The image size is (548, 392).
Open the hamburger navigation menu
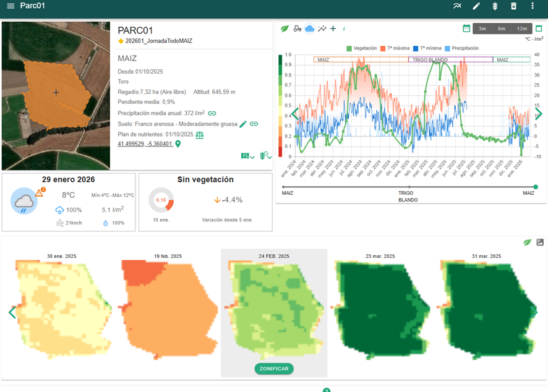click(x=10, y=6)
